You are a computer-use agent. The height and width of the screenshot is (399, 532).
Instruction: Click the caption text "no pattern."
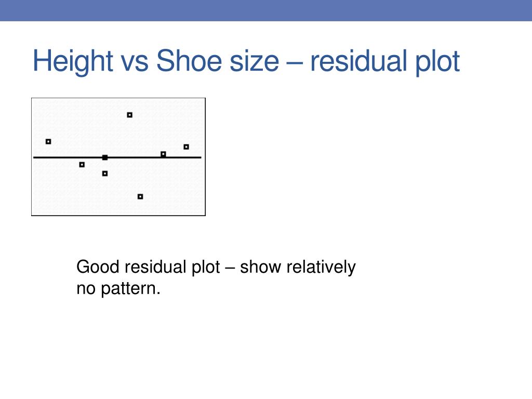point(118,289)
